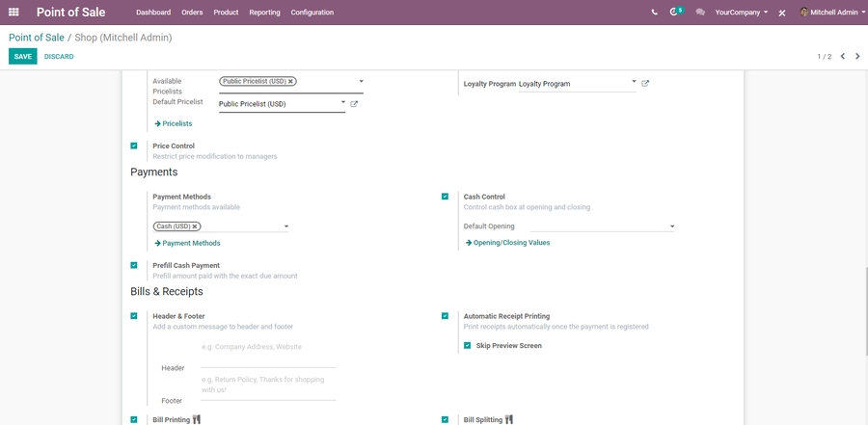This screenshot has height=425, width=868.
Task: Expand the Default Opening dropdown
Action: point(671,226)
